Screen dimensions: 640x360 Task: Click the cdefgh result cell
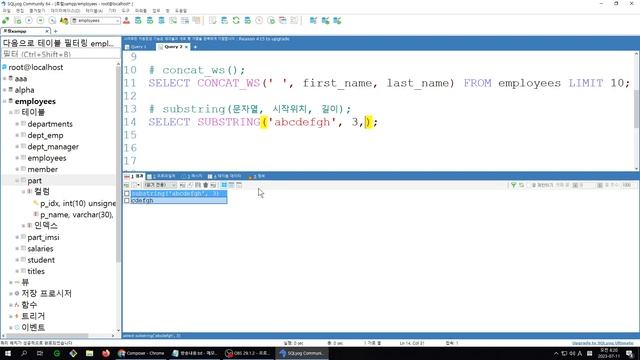point(179,200)
